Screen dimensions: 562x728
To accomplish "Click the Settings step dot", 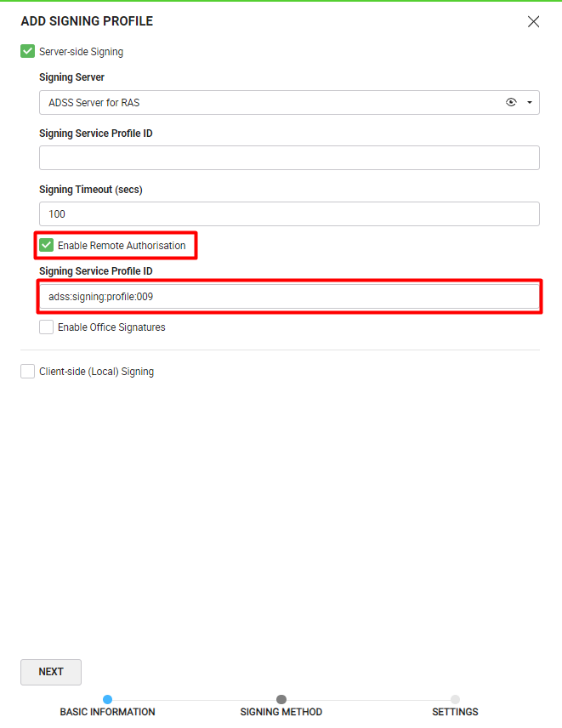I will 455,700.
